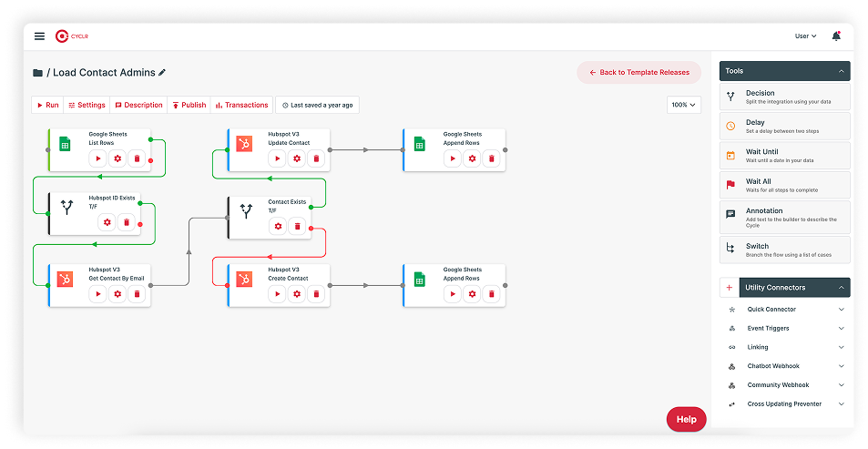Select the Wait All tool
The image size is (868, 449).
pos(784,185)
